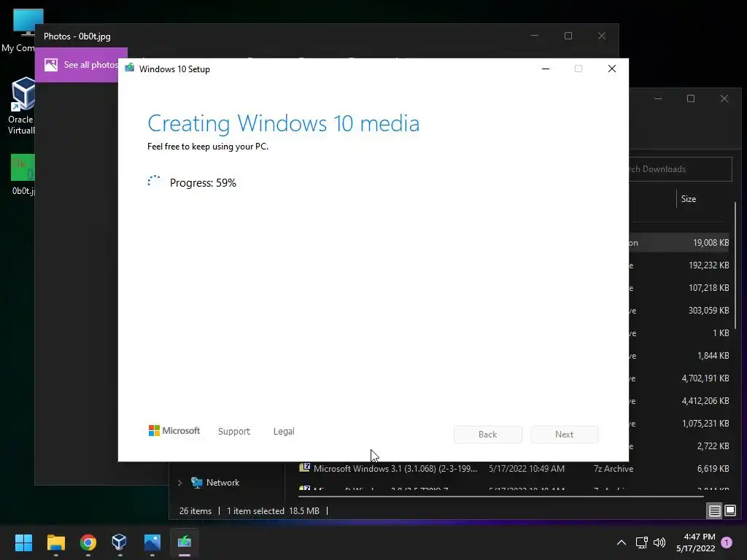Minimize the Windows 10 Setup window
The width and height of the screenshot is (747, 560).
[546, 69]
